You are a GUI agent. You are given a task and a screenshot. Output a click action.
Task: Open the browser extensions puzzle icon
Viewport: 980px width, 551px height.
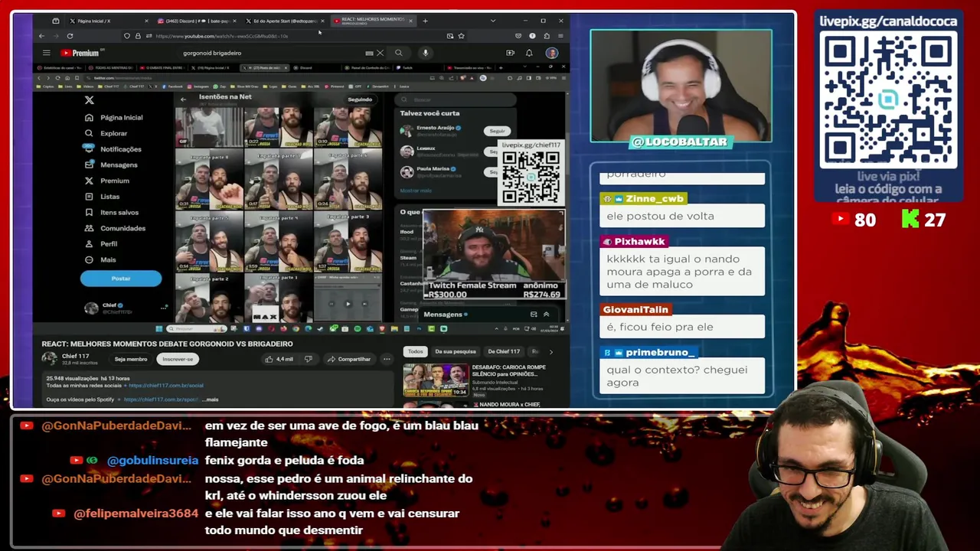(546, 36)
